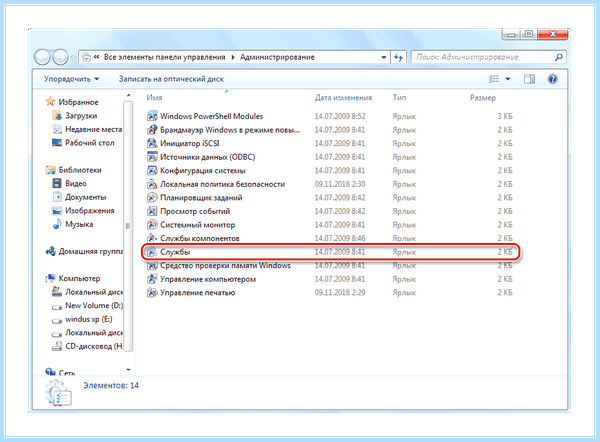The height and width of the screenshot is (442, 600).
Task: Select the Управление печатью icon
Action: (152, 292)
